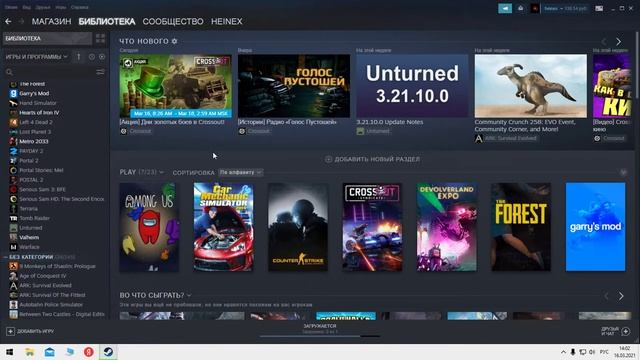This screenshot has width=640, height=360.
Task: Open the Справка menu
Action: (x=79, y=7)
